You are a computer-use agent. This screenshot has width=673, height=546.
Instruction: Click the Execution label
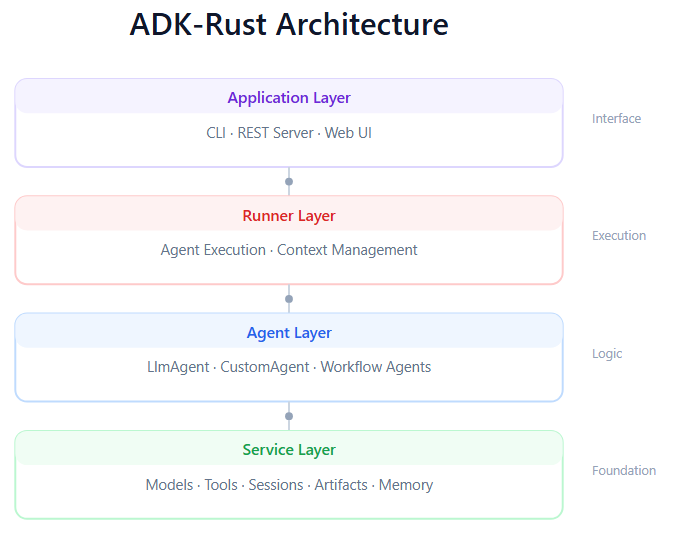[x=619, y=236]
